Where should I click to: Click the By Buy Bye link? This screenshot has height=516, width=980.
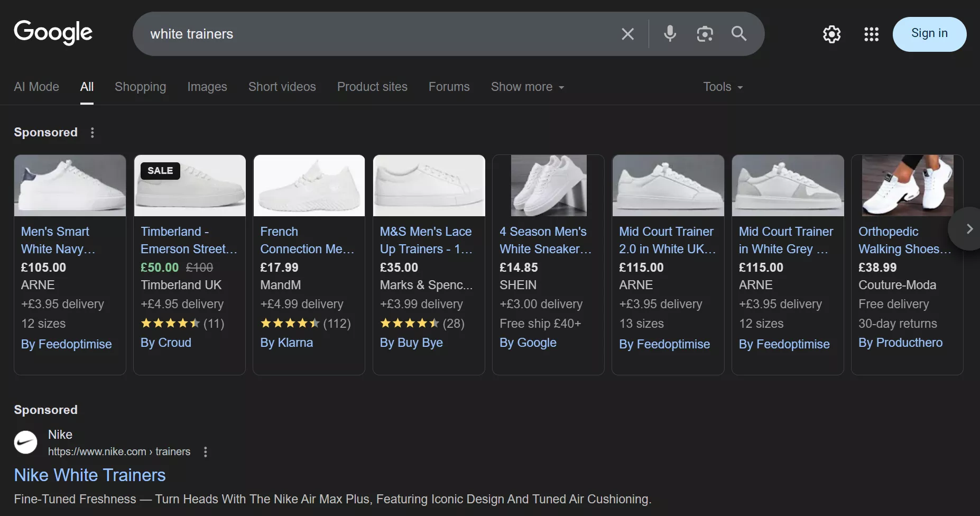click(411, 343)
